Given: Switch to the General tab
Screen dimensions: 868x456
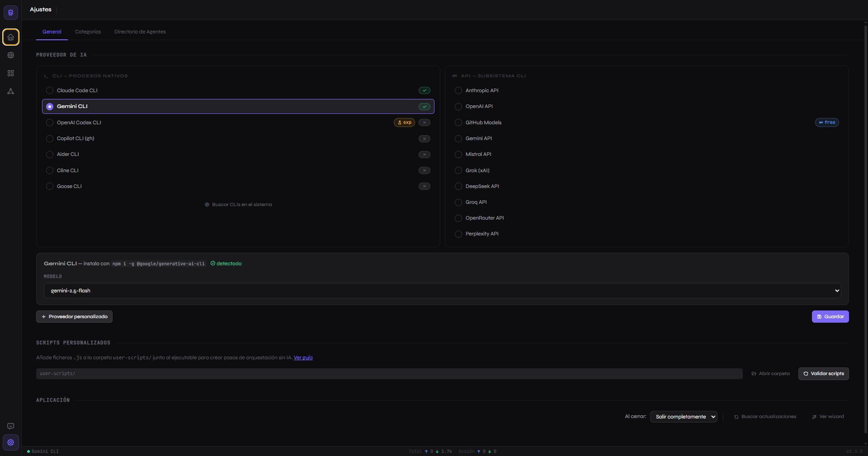Looking at the screenshot, I should 52,32.
